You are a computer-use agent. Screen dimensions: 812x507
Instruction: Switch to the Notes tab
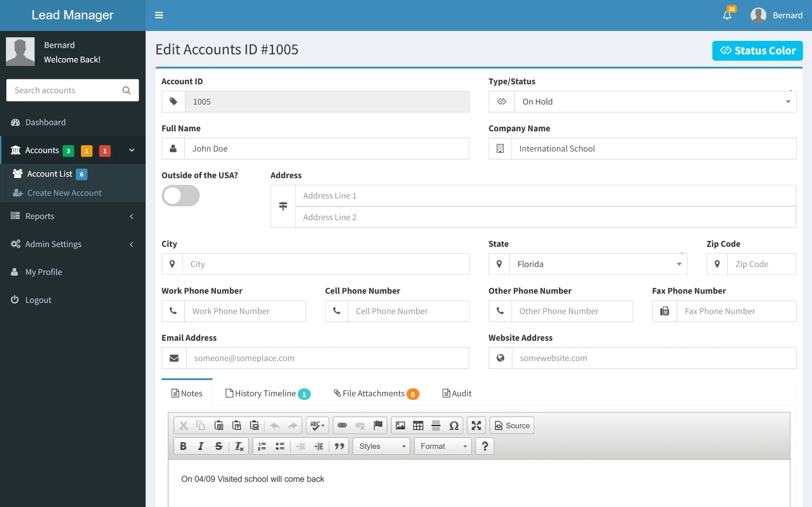point(187,393)
